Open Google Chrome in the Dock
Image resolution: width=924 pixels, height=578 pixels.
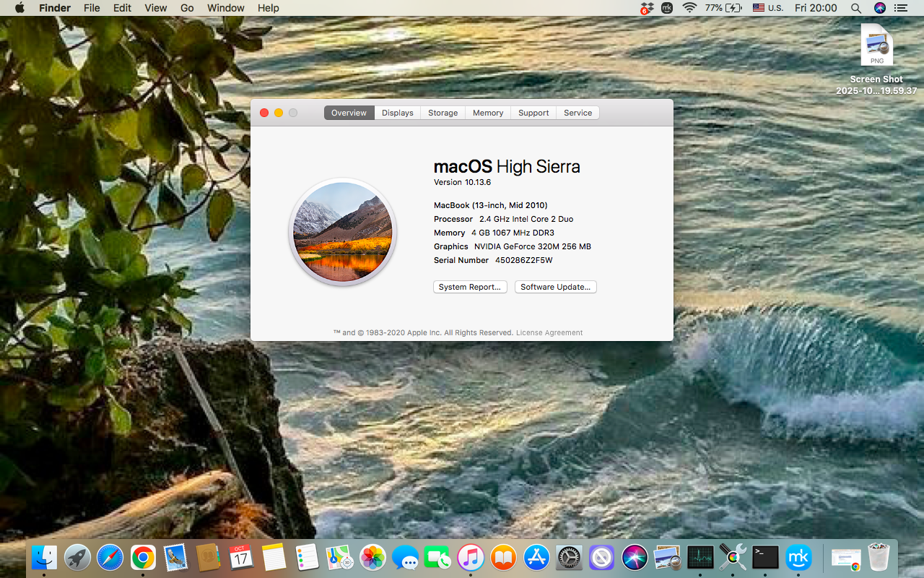tap(143, 558)
